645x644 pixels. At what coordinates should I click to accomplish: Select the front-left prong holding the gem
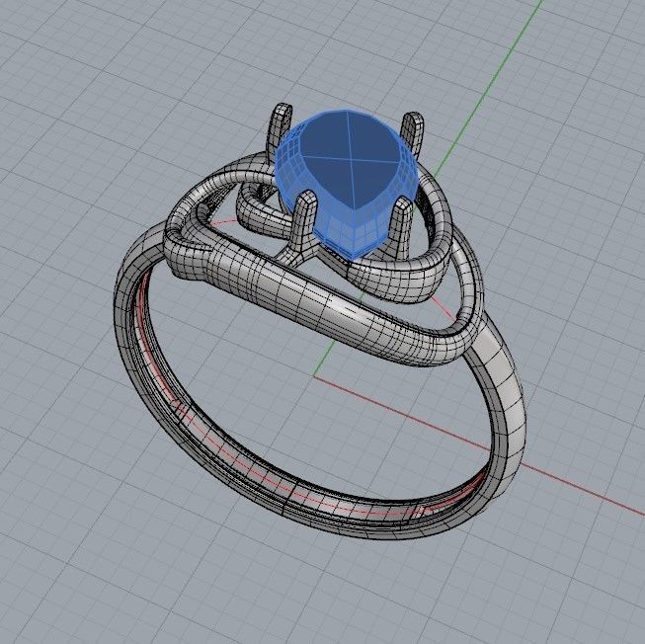click(x=305, y=222)
